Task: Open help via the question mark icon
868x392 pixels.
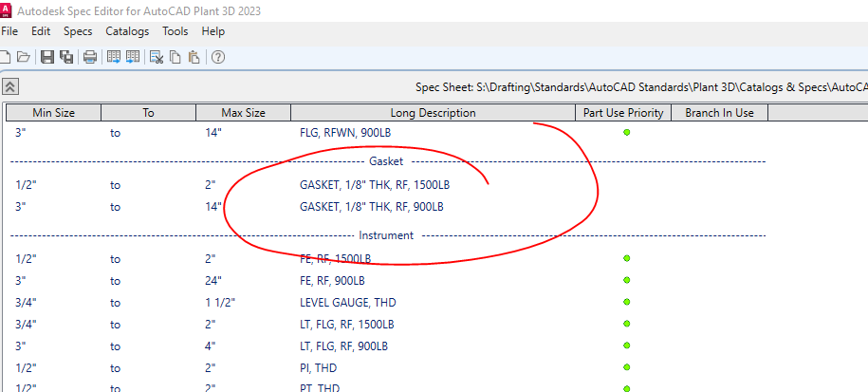Action: (218, 57)
